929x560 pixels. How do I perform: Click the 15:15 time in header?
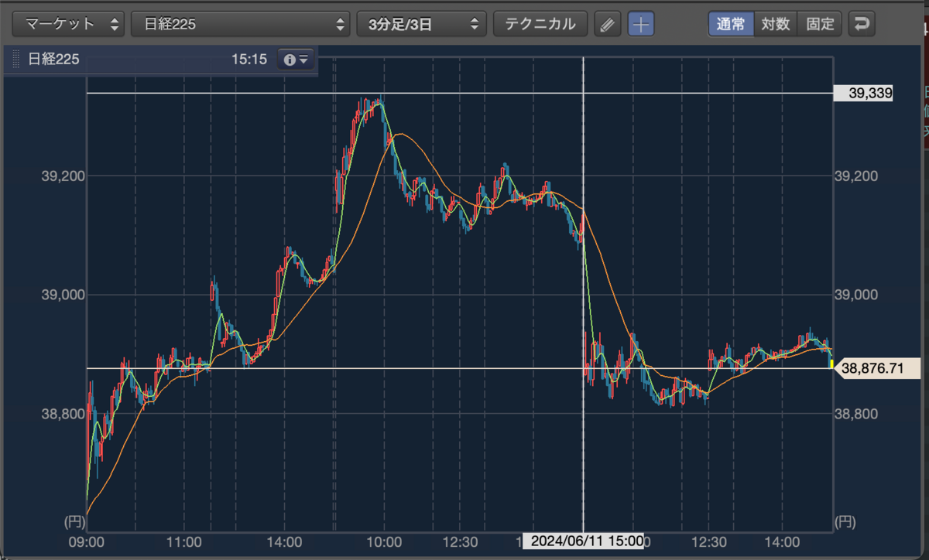tap(249, 60)
